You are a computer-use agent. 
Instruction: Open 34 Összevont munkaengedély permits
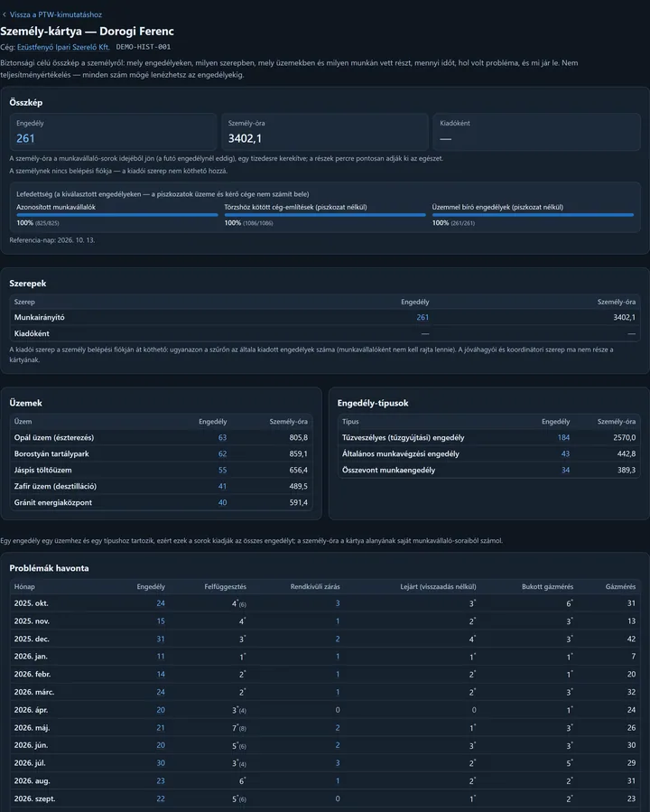tap(565, 471)
